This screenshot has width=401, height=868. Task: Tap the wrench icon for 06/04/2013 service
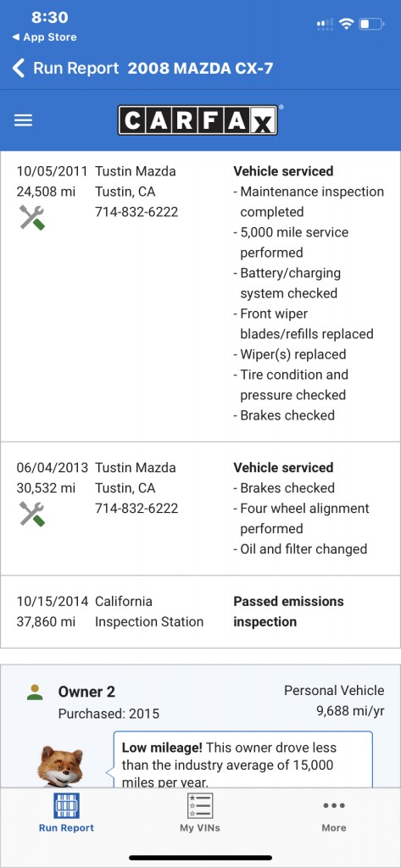pyautogui.click(x=32, y=514)
